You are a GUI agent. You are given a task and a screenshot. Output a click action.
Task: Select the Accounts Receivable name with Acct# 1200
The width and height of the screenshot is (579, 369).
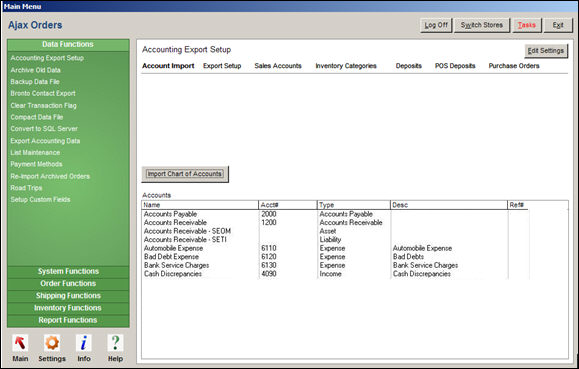pos(175,223)
